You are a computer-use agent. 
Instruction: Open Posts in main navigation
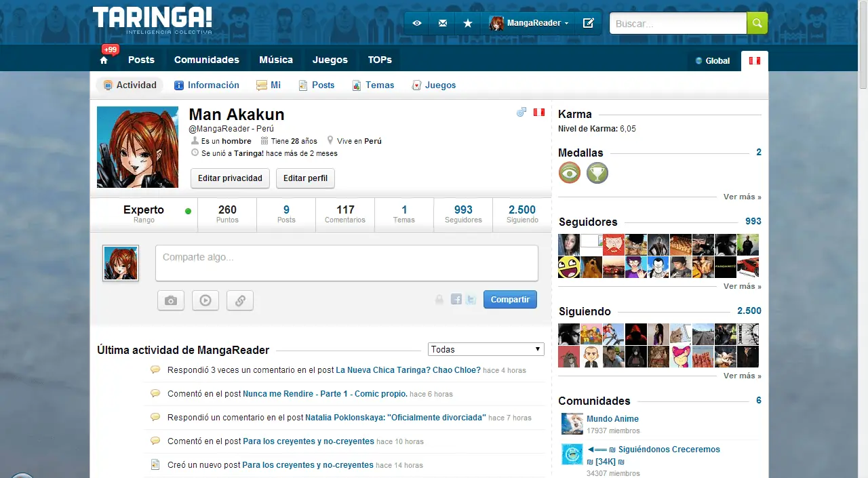click(141, 60)
